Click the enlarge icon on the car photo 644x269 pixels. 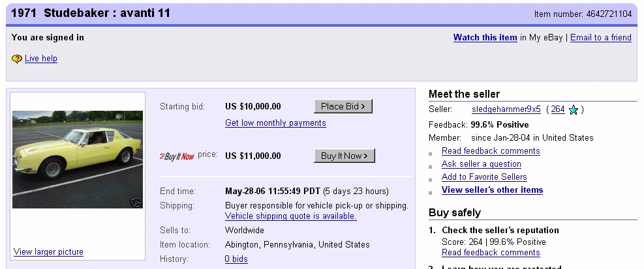(136, 202)
